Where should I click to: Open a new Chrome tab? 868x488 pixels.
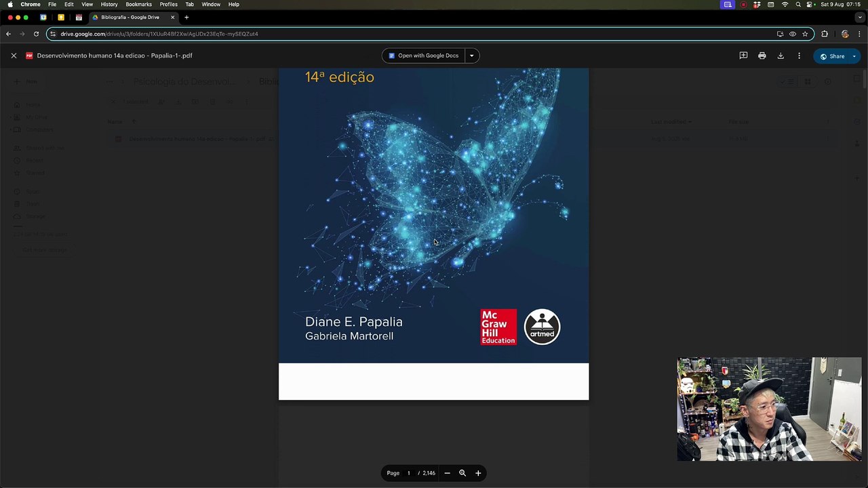click(x=186, y=18)
